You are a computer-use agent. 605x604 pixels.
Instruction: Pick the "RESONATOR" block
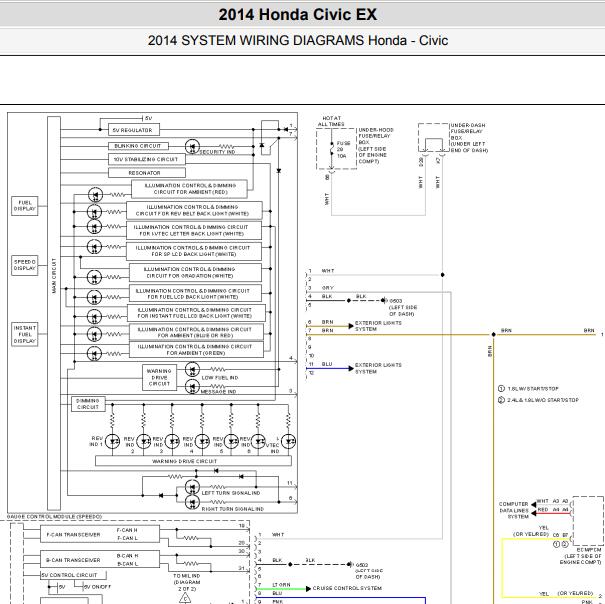(x=147, y=173)
